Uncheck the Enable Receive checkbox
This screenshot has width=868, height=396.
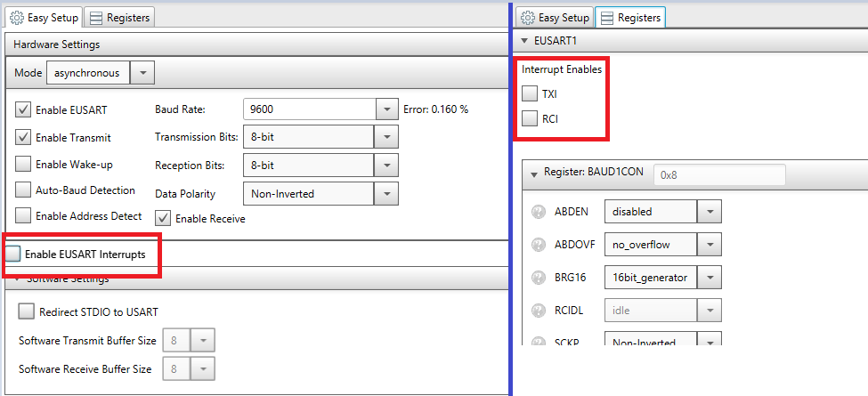tap(163, 218)
